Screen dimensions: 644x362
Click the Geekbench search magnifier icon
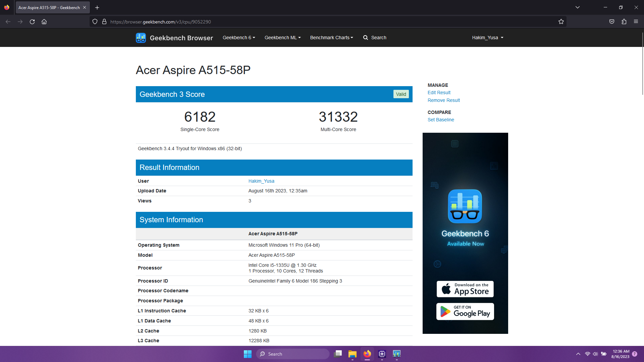(366, 38)
